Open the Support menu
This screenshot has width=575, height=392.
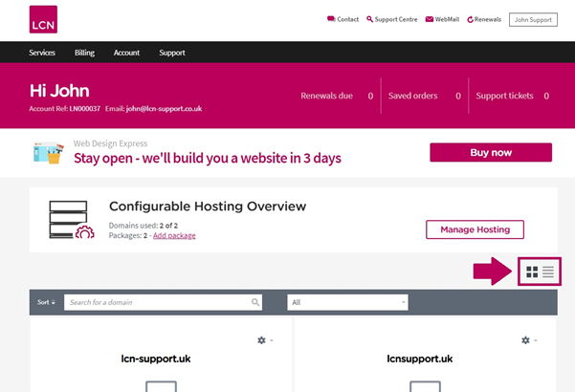172,53
